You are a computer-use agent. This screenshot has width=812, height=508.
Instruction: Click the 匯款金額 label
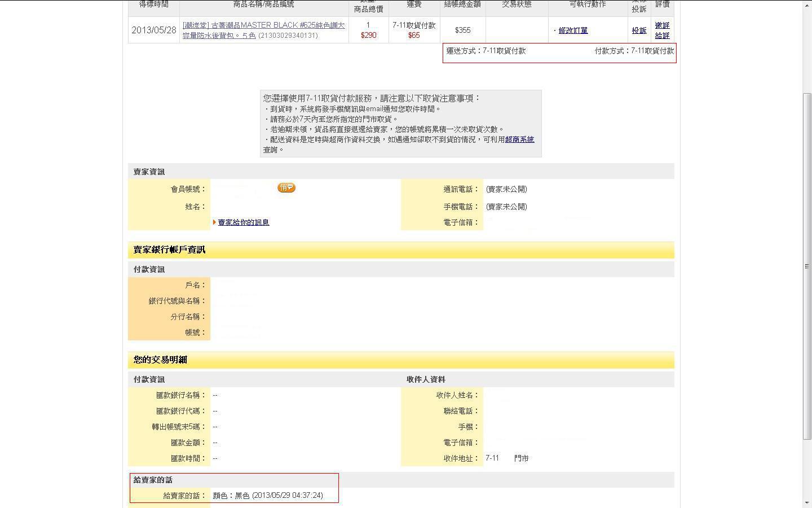pyautogui.click(x=188, y=443)
